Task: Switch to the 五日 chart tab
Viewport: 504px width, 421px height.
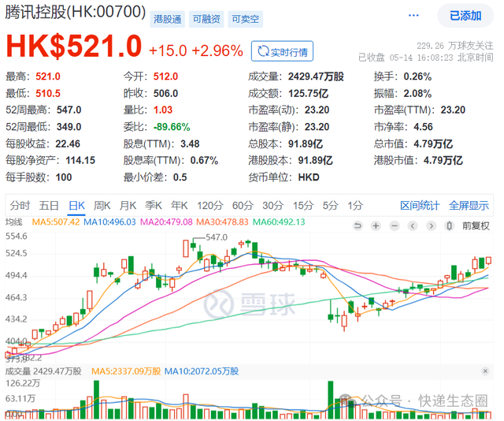Action: point(49,205)
